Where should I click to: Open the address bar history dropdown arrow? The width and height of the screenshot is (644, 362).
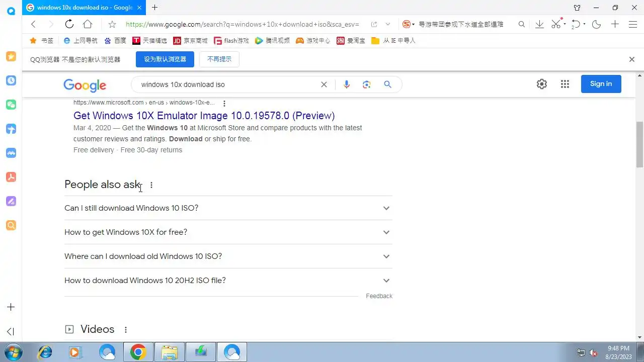click(388, 24)
